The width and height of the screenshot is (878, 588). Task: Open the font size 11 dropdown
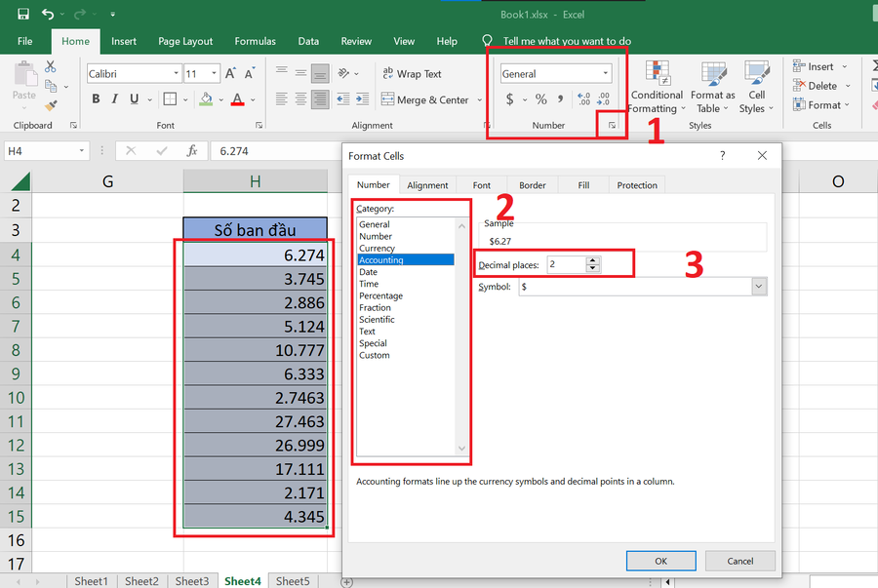[x=214, y=73]
